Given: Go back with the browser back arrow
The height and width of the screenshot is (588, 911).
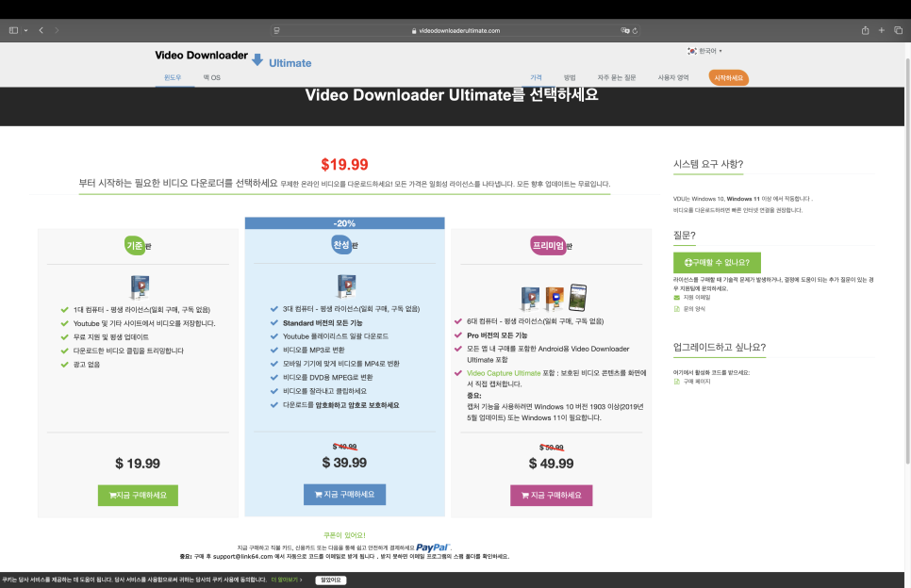Looking at the screenshot, I should point(41,30).
